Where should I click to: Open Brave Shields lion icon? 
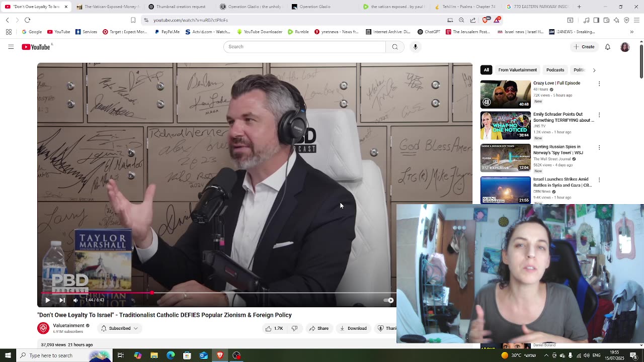485,20
